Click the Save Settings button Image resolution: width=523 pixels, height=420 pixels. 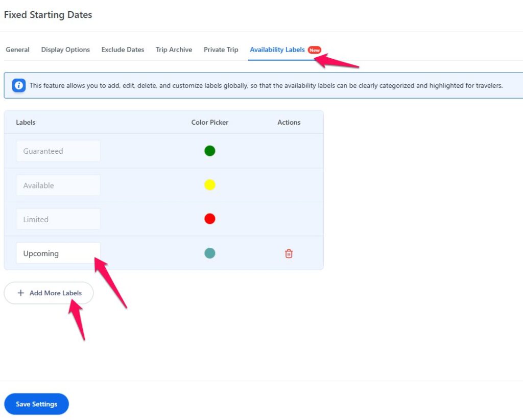pos(36,404)
